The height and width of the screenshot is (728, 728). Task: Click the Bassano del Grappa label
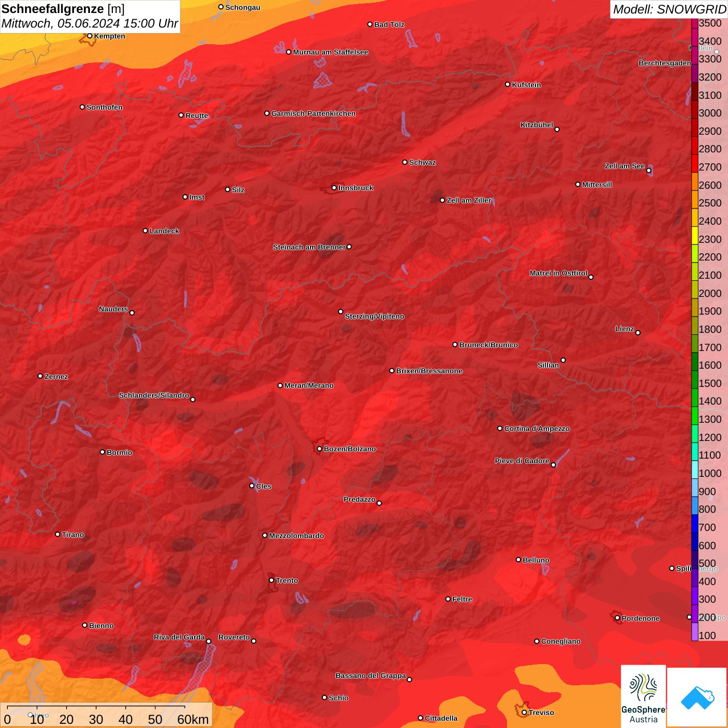coord(371,675)
